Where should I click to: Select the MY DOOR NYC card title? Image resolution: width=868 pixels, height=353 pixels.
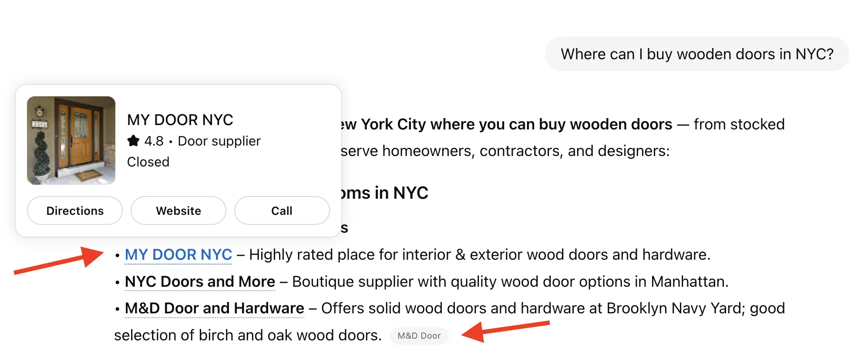coord(180,120)
